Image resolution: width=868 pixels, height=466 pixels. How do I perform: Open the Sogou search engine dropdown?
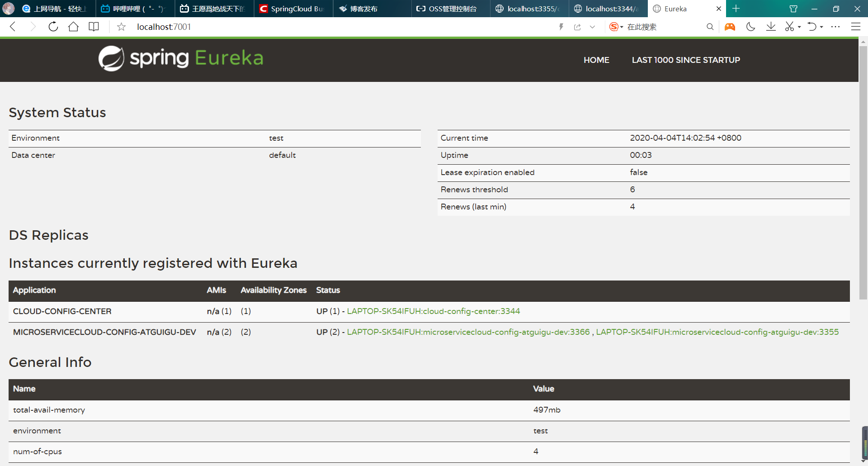point(616,27)
